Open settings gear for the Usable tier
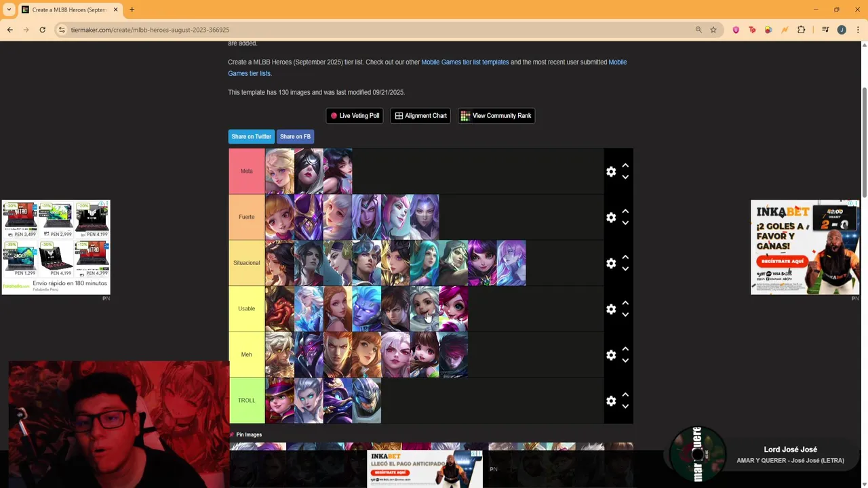Viewport: 868px width, 488px height. [611, 309]
